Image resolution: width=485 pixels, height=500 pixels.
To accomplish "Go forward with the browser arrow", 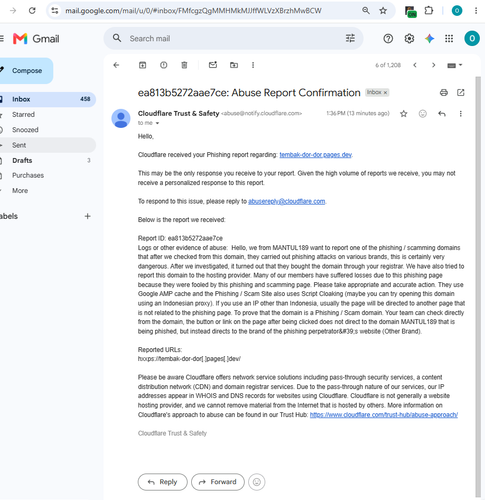I will tap(13, 11).
